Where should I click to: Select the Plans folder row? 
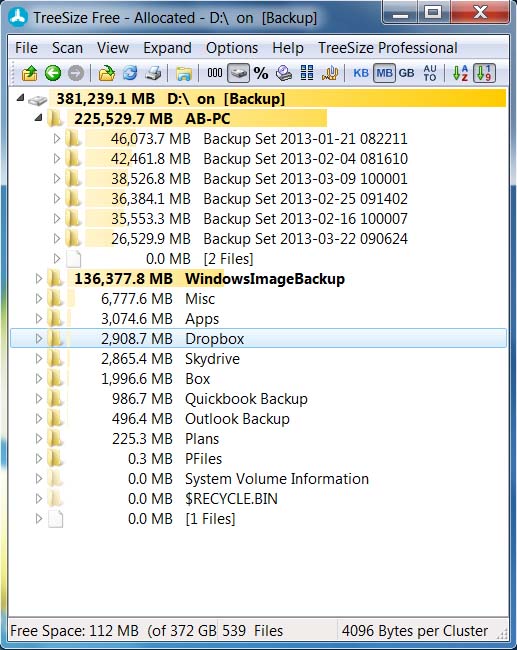pyautogui.click(x=258, y=439)
